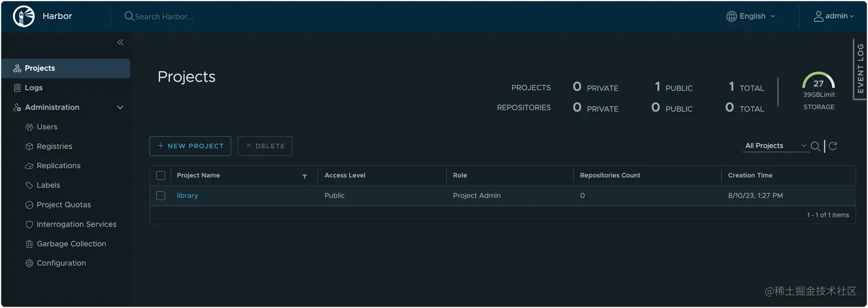This screenshot has height=308, width=868.
Task: Click the project list search magnifier icon
Action: click(815, 146)
